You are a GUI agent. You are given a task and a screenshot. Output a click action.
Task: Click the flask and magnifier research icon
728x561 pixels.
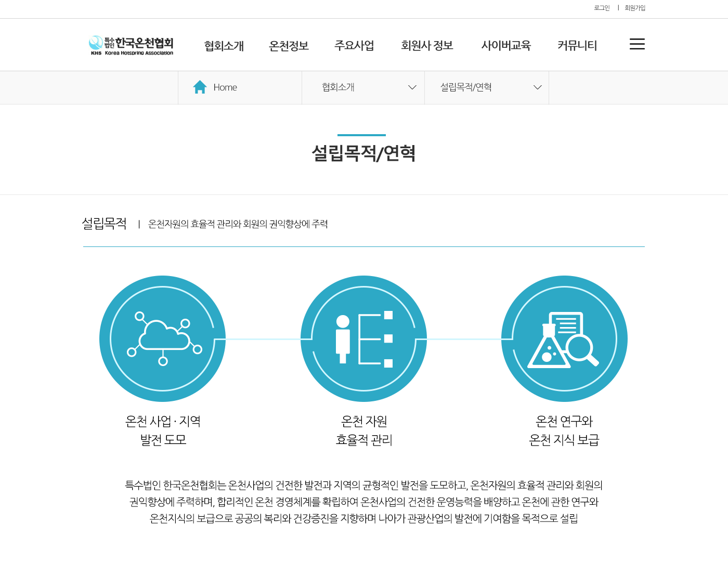pos(564,338)
